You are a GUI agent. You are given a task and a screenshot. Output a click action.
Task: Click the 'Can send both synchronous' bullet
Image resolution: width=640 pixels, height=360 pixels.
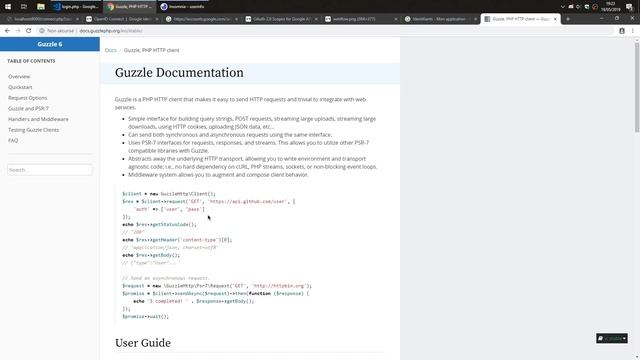230,134
